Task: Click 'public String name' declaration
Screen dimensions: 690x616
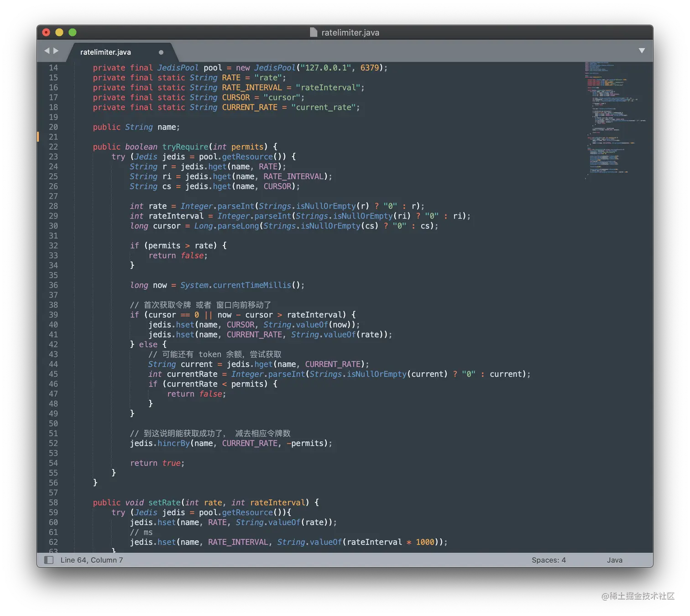Action: click(136, 127)
